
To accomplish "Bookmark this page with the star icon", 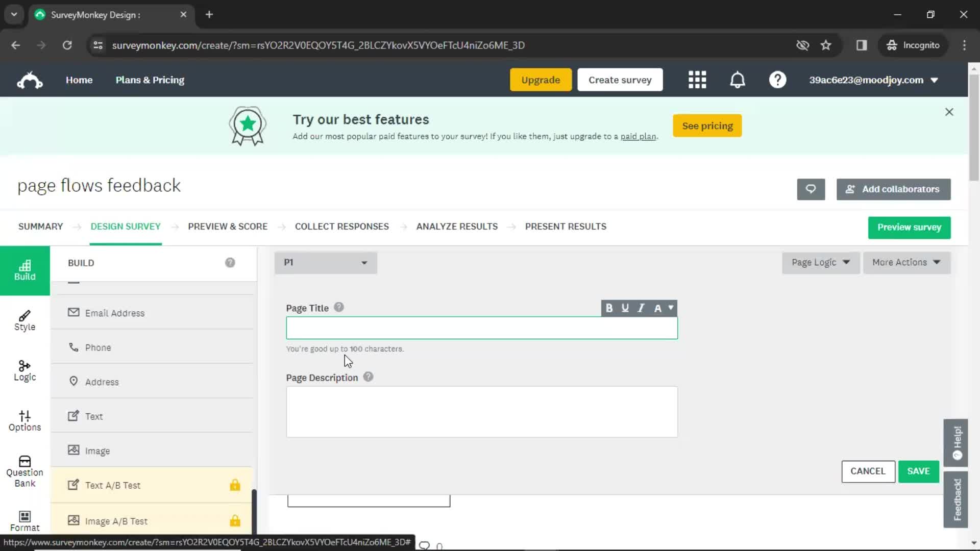I will click(826, 45).
